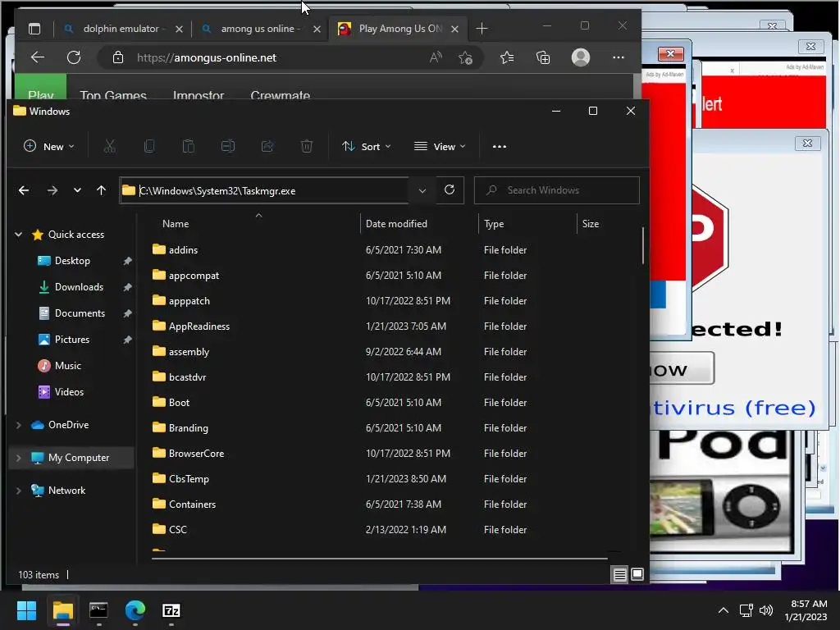
Task: Select the Play Among Us Online tab
Action: coord(398,29)
